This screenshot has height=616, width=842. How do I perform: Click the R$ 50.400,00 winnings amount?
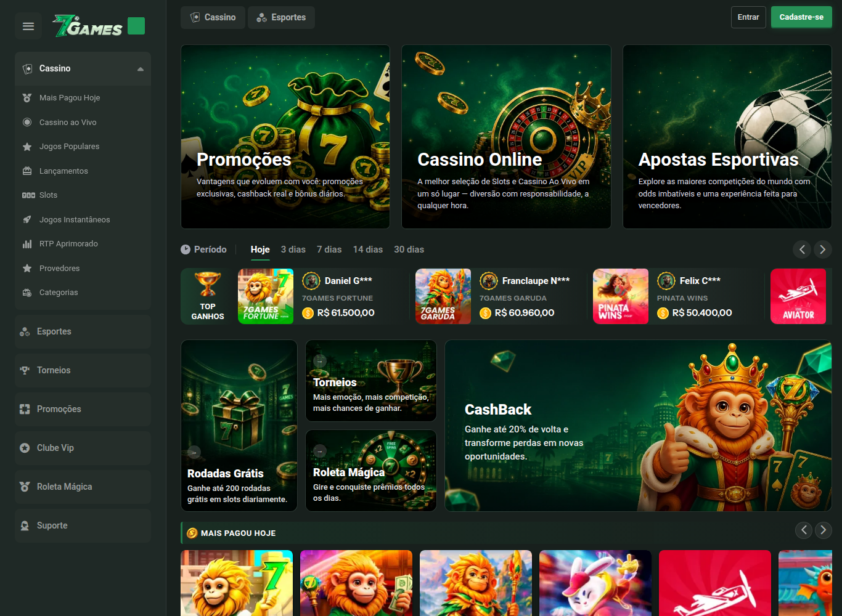point(702,313)
